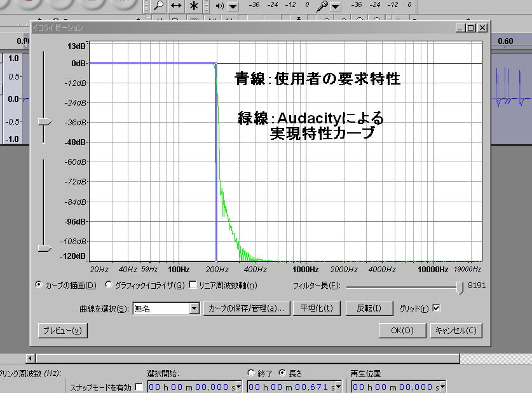532x393 pixels.
Task: Toggle the グリッド (Grid) checkbox
Action: click(437, 308)
